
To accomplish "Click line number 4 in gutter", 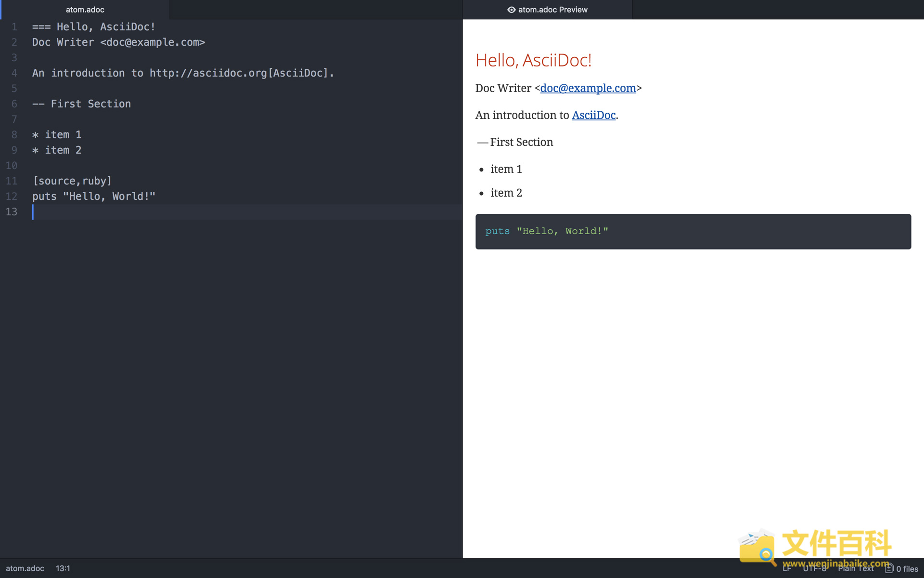I will pyautogui.click(x=14, y=73).
